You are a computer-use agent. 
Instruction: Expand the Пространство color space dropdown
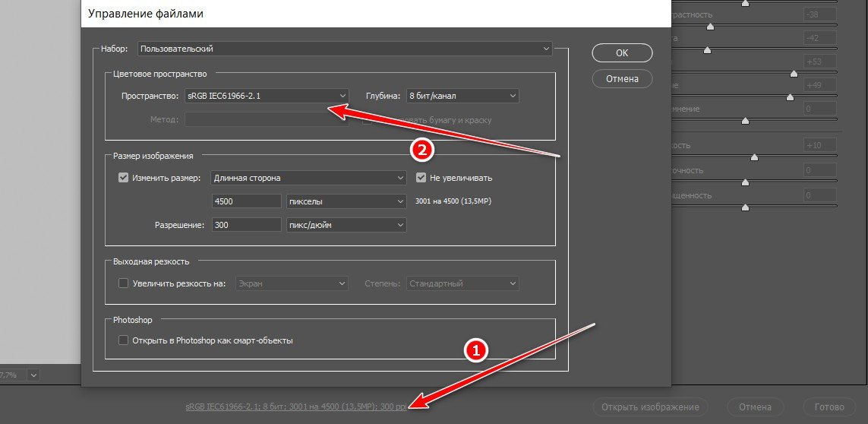266,96
